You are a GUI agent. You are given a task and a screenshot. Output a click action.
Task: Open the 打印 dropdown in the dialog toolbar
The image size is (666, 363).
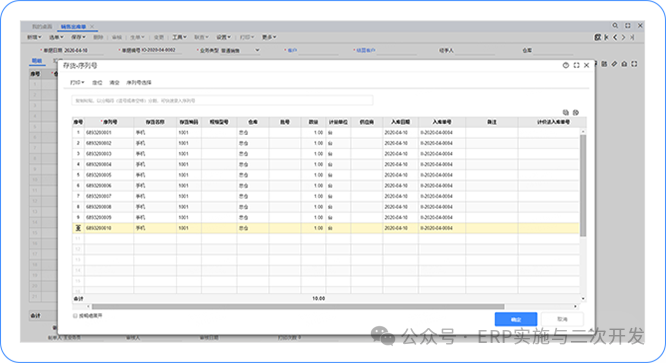77,82
